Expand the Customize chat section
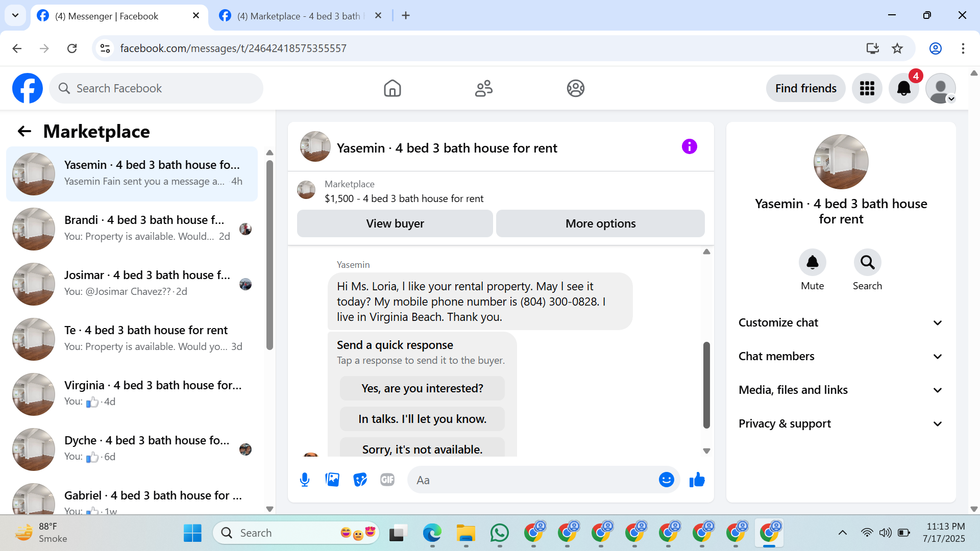Screen dimensions: 980x551 point(841,323)
